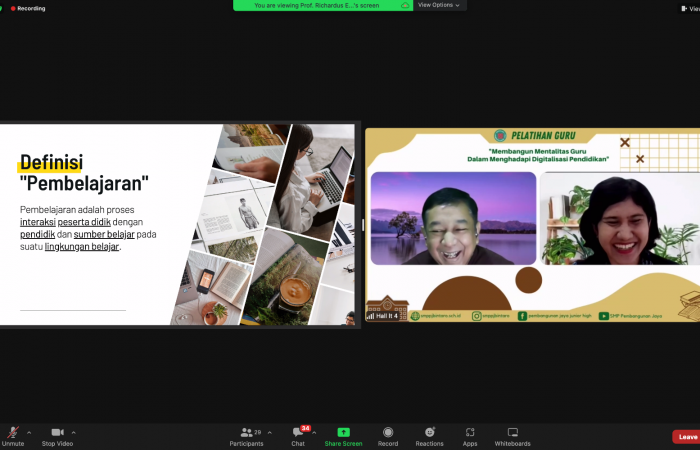The image size is (700, 450).
Task: Expand participants options arrow
Action: click(270, 432)
